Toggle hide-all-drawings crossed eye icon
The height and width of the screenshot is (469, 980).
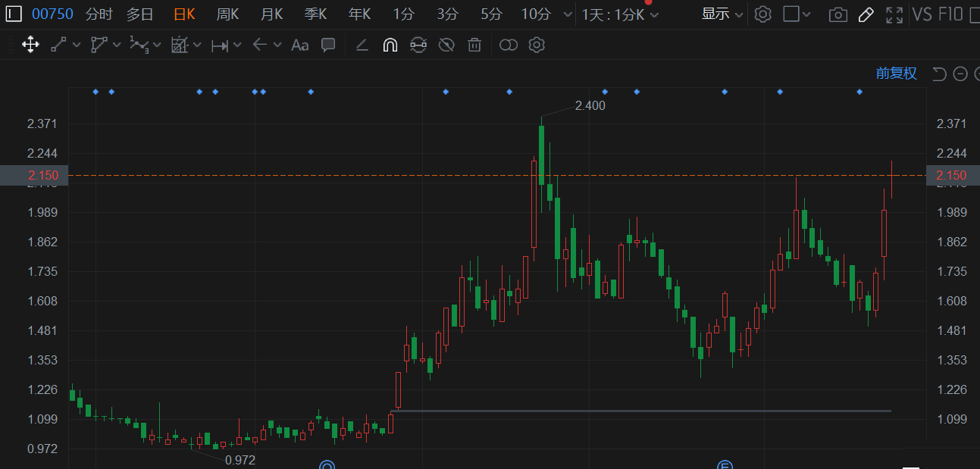coord(446,45)
